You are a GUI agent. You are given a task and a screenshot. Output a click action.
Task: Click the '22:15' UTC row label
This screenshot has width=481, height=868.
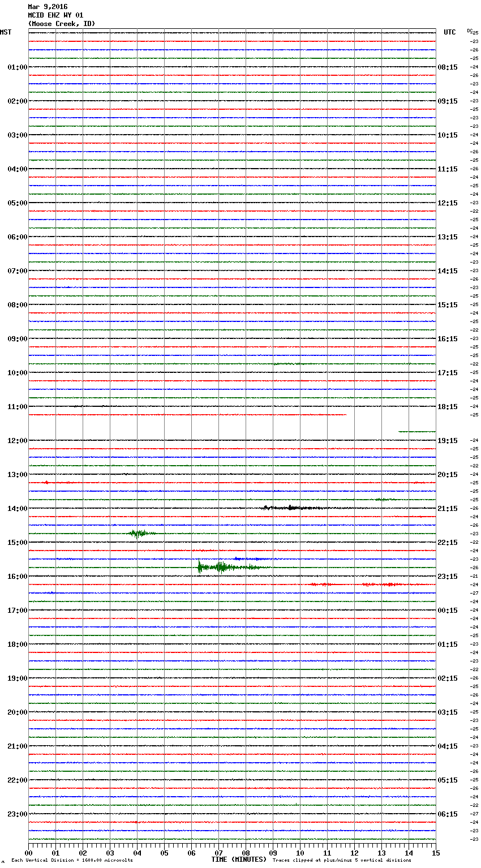tap(448, 543)
